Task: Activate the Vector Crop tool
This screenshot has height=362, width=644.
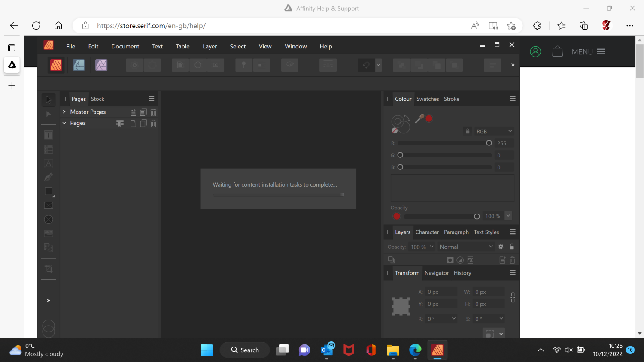Action: click(x=49, y=269)
